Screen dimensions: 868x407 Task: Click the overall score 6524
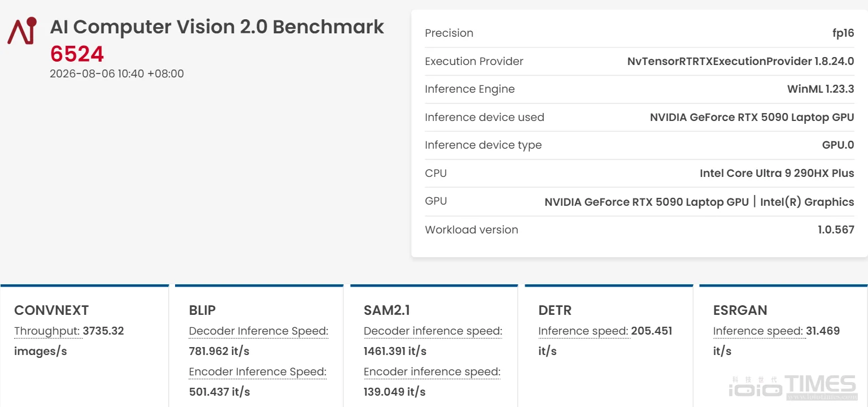(77, 54)
